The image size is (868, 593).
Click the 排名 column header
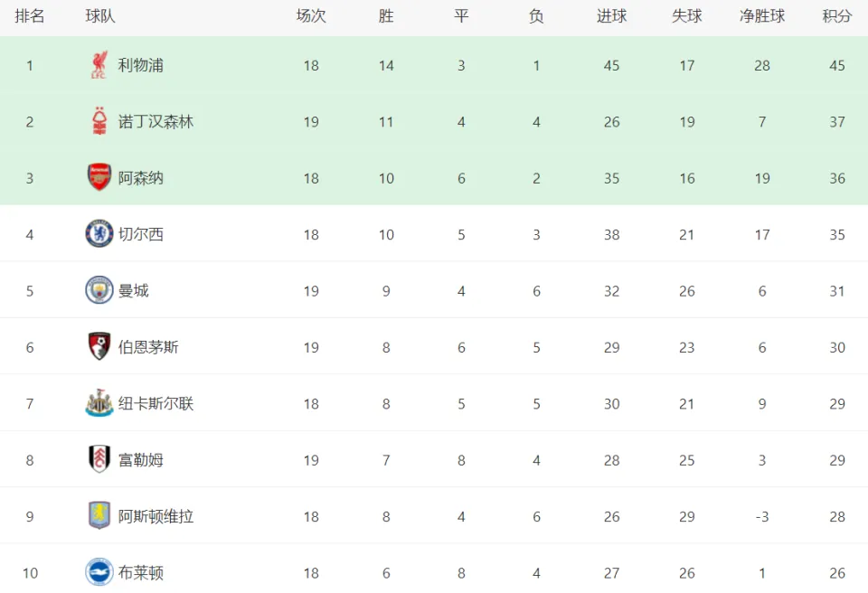29,16
